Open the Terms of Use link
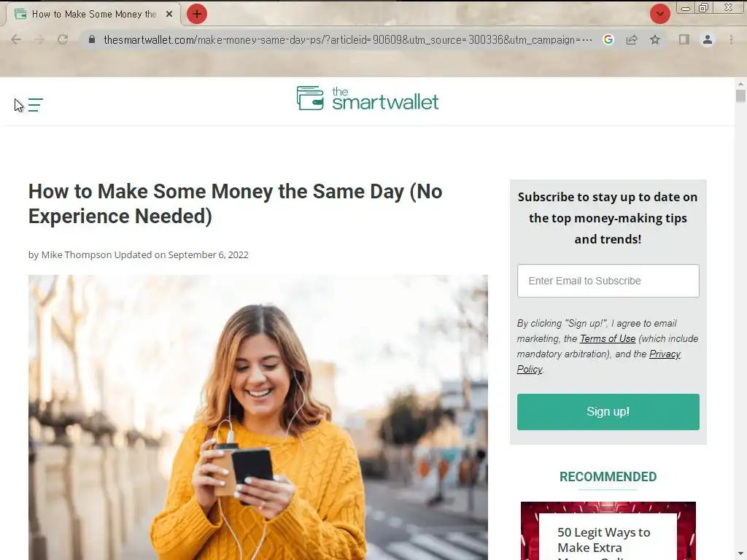Screen dimensions: 747x560 [608, 338]
